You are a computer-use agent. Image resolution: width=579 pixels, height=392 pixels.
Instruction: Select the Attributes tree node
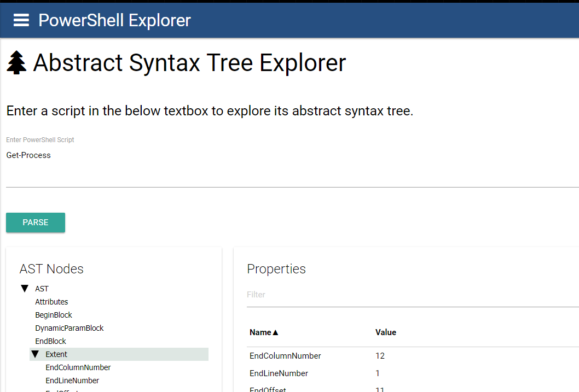pyautogui.click(x=51, y=302)
